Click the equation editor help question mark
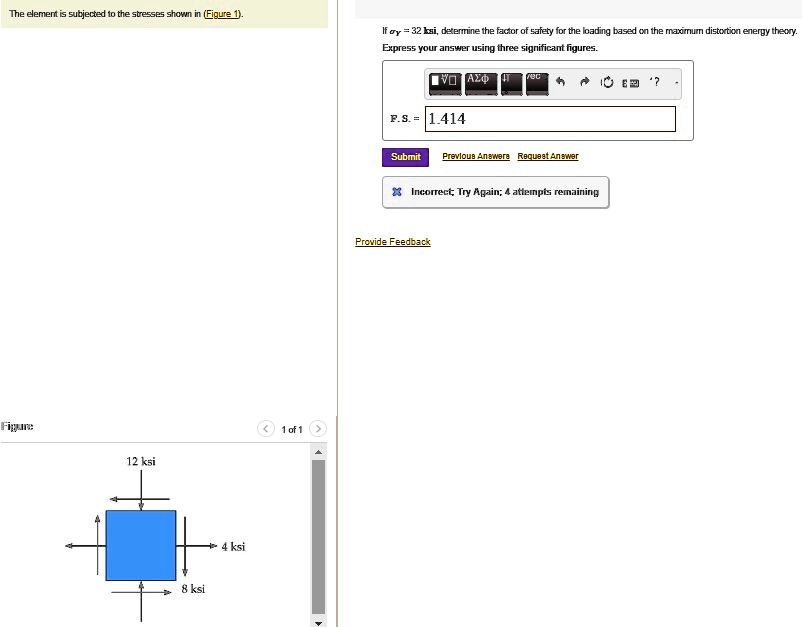Image resolution: width=802 pixels, height=627 pixels. tap(656, 81)
